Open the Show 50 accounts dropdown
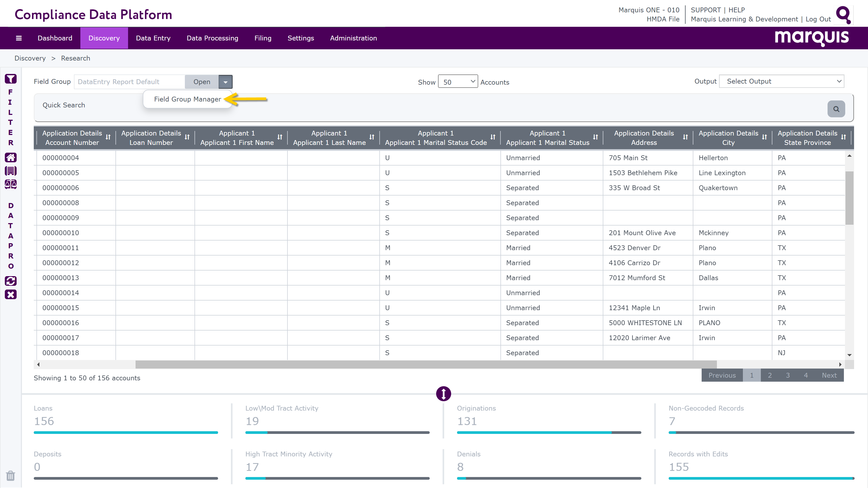Screen dimensions: 868x488 click(x=458, y=81)
